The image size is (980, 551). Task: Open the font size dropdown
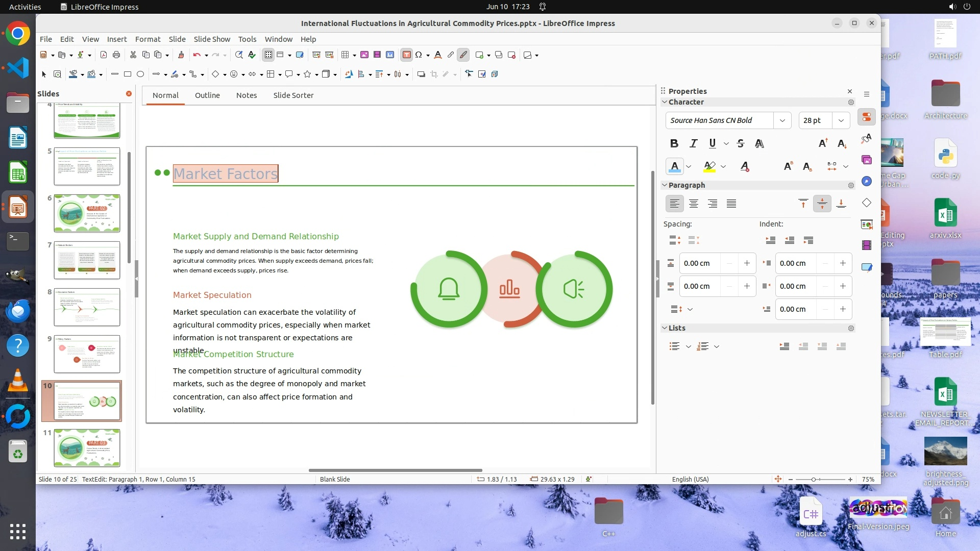point(841,120)
